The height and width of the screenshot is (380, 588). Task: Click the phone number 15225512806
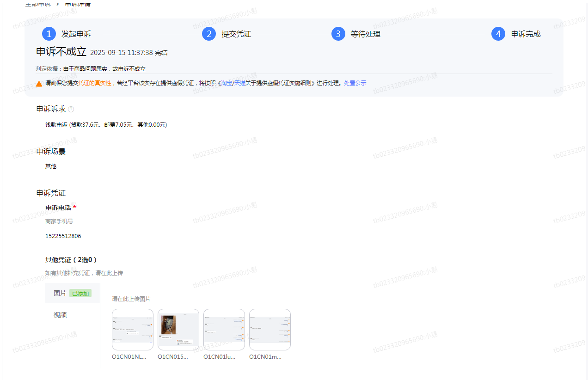pyautogui.click(x=63, y=236)
